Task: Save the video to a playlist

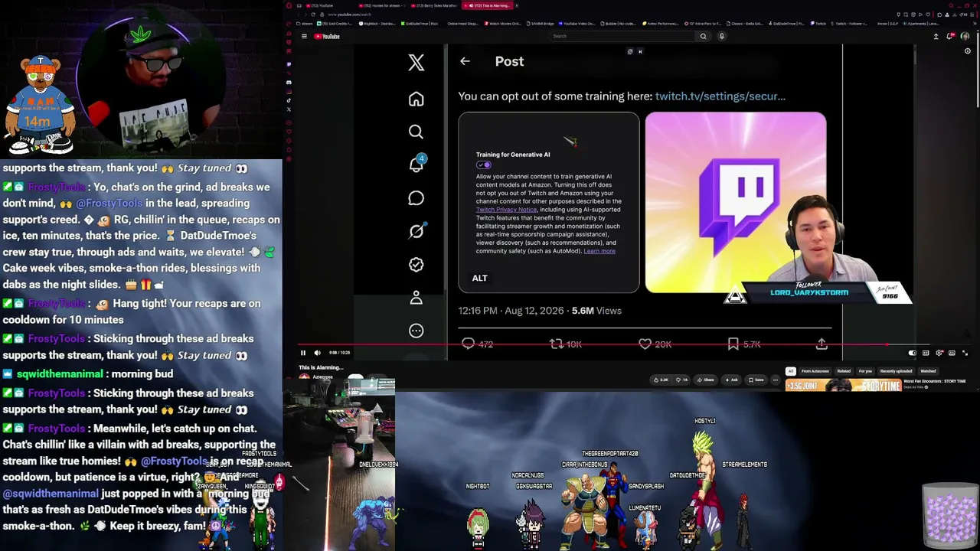Action: [756, 380]
